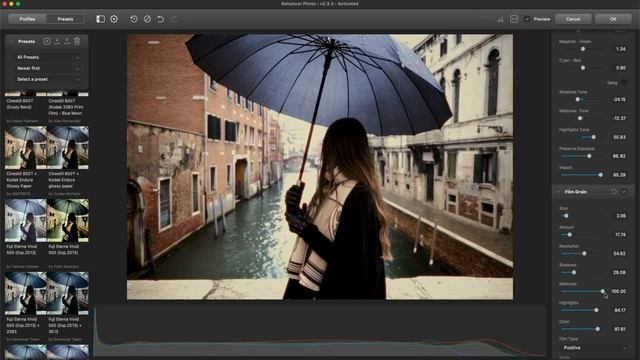Export the preset with upload icon
This screenshot has width=640, height=360.
click(67, 41)
